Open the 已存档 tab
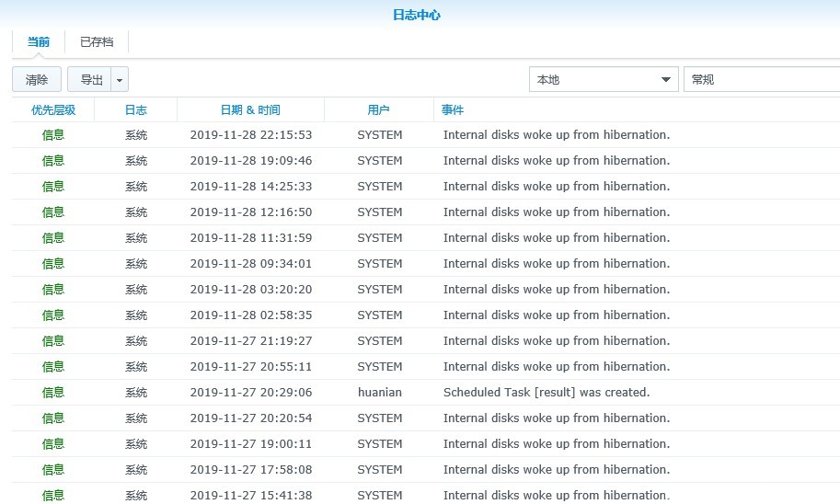Viewport: 840px width, 504px height. tap(97, 42)
